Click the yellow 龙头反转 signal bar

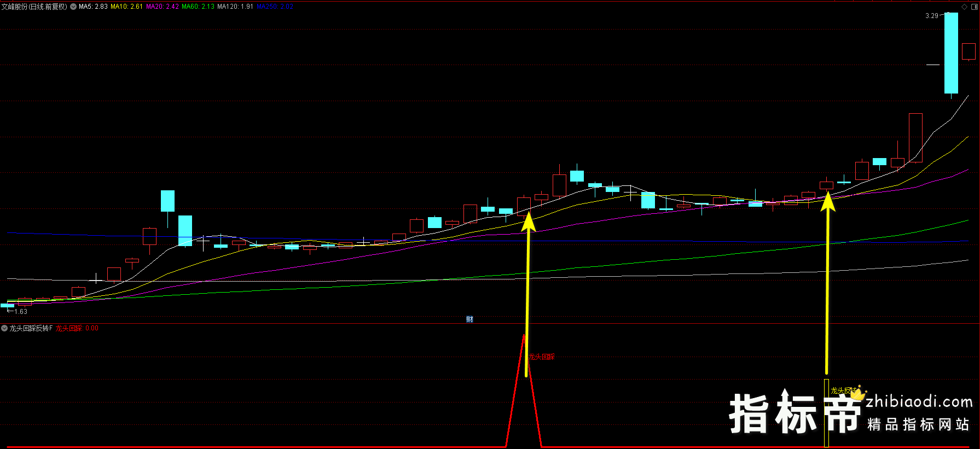click(x=826, y=413)
